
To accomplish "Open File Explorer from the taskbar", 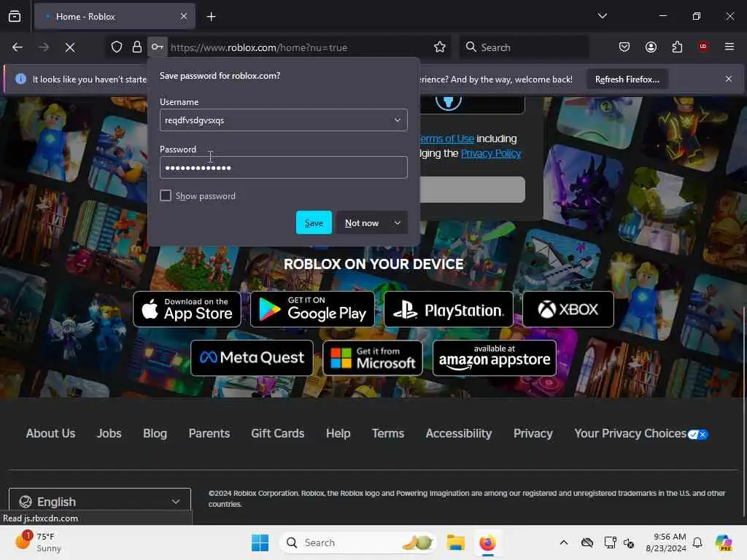I will click(455, 542).
